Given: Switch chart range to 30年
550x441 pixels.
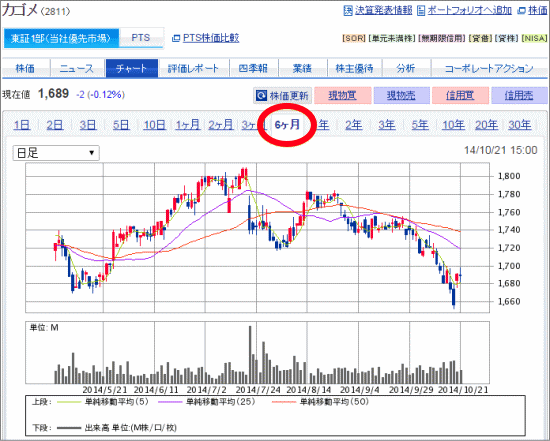Looking at the screenshot, I should click(520, 125).
